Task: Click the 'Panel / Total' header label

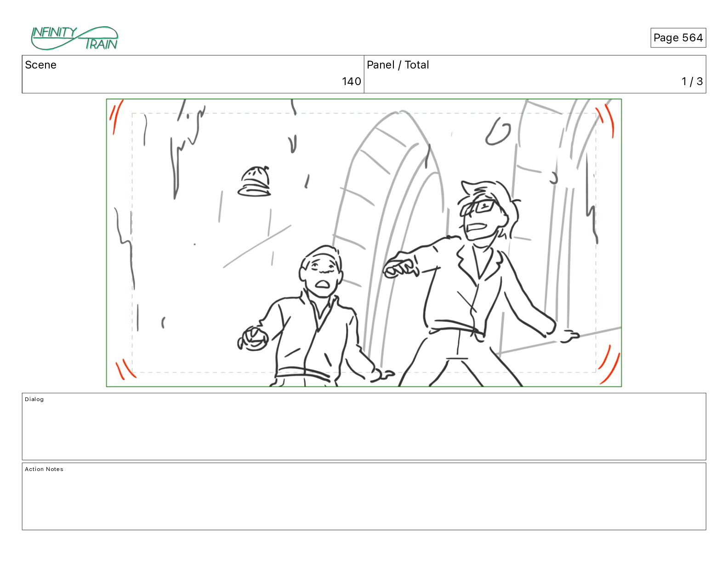Action: pos(398,65)
